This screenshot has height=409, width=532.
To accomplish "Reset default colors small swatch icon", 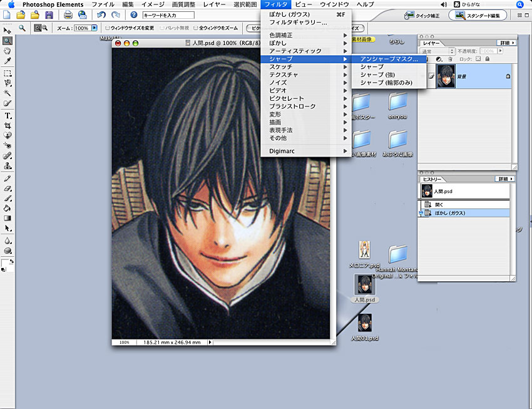I will point(3,269).
